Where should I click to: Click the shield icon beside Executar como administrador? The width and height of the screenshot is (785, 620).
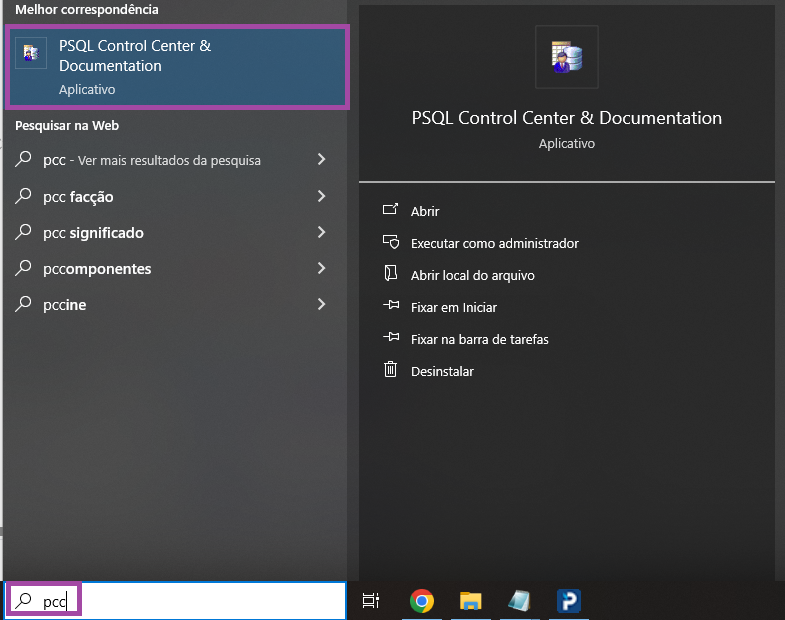(x=391, y=242)
